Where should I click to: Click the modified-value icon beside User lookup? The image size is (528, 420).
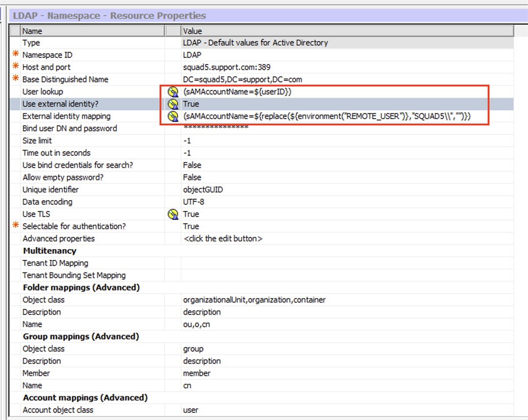[172, 92]
